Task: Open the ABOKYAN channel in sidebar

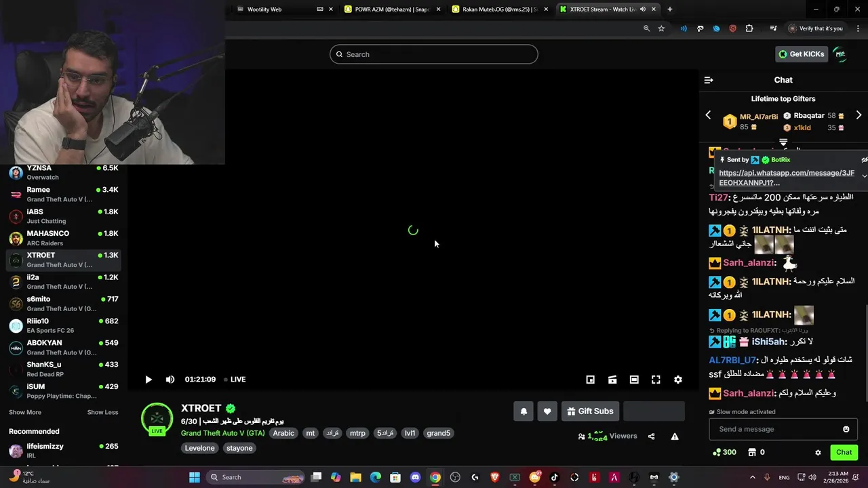Action: point(63,348)
